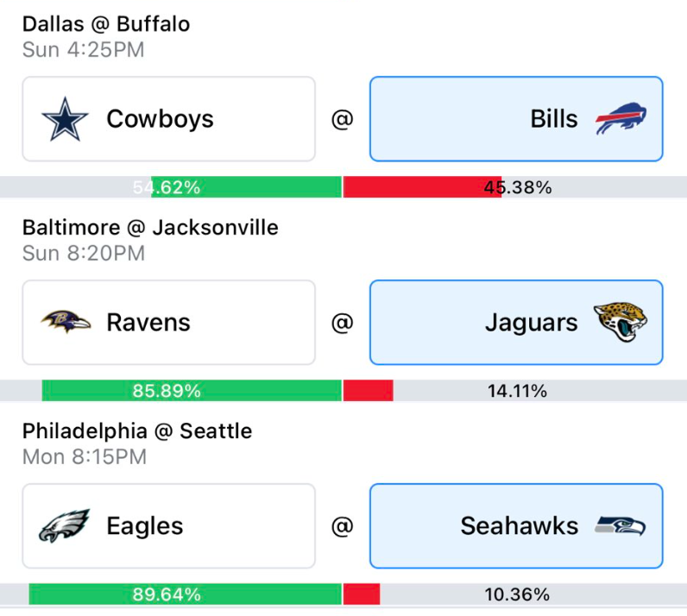Click the Eagles 89.64% green bar
This screenshot has width=687, height=616.
[186, 594]
